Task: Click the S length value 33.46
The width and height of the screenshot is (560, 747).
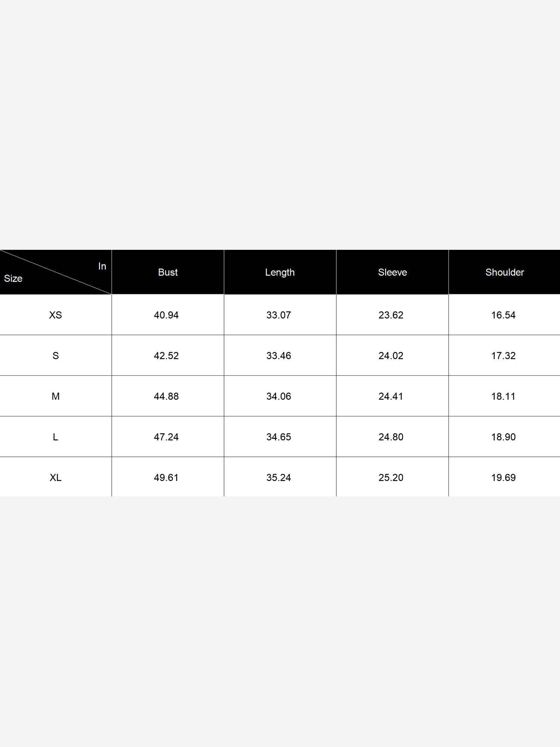Action: pos(279,356)
